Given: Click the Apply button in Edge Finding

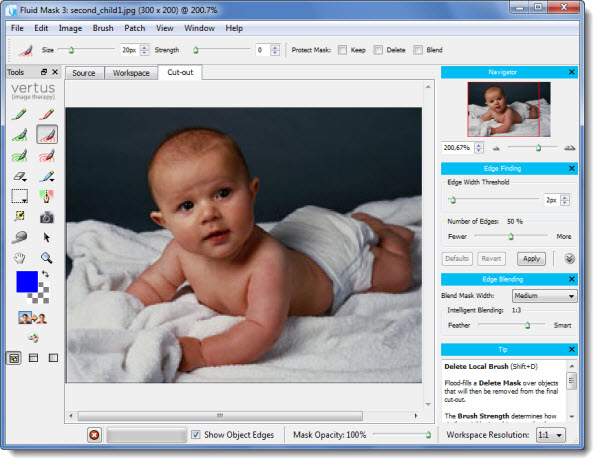Looking at the screenshot, I should coord(531,258).
